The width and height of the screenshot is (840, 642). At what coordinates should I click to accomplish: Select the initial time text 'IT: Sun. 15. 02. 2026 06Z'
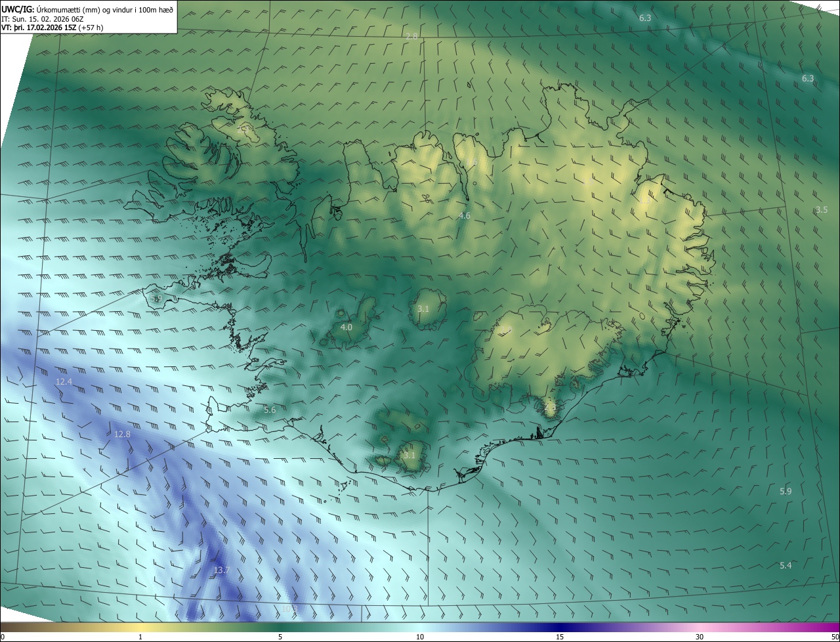tap(41, 19)
